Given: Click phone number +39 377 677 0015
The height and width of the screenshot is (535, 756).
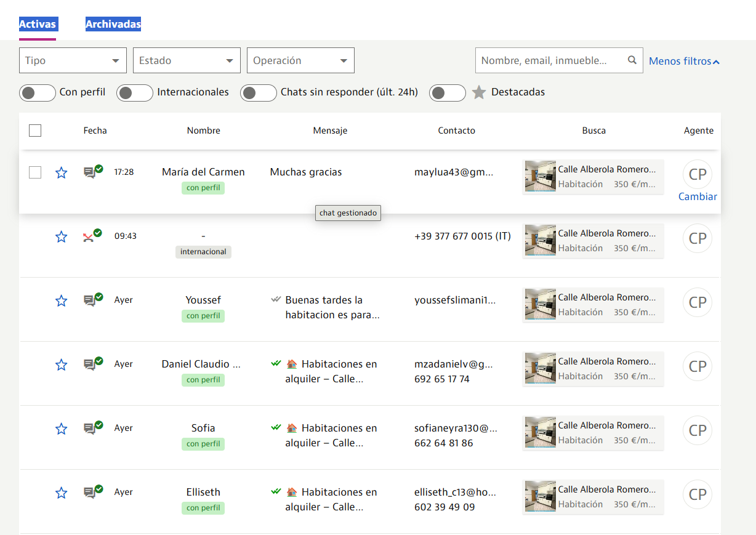Looking at the screenshot, I should point(462,236).
